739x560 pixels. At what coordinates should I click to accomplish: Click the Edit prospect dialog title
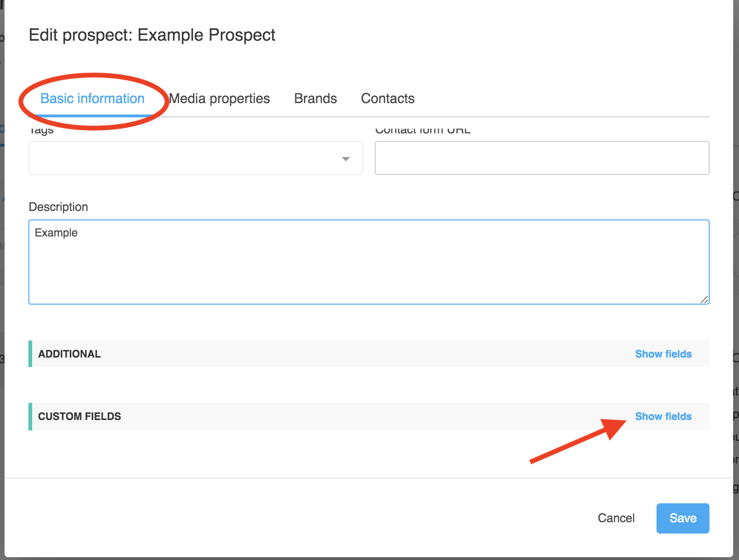152,35
